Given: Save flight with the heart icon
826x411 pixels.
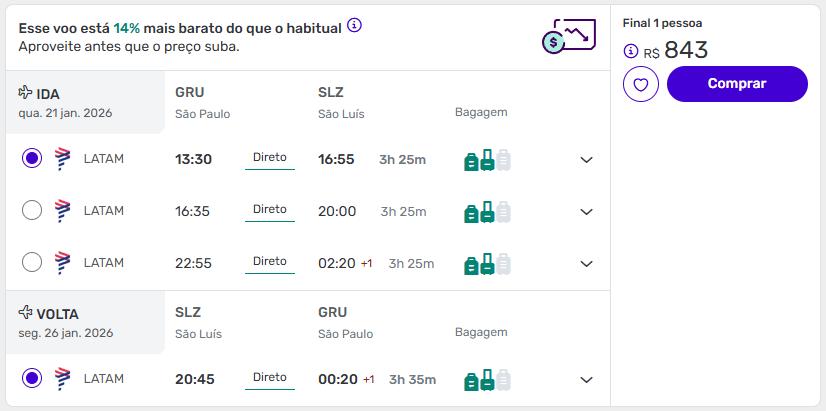Looking at the screenshot, I should pyautogui.click(x=641, y=84).
